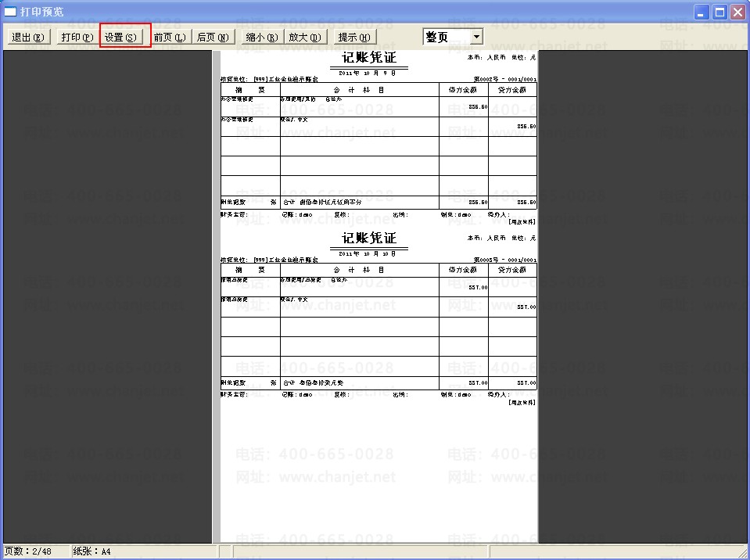Open 设置 (Settings) for print setup

[121, 37]
